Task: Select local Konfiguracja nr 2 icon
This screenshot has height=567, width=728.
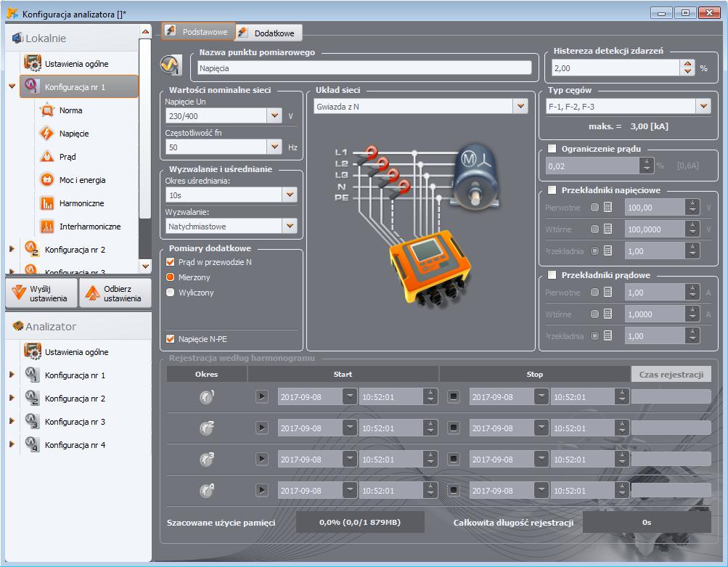Action: click(31, 249)
